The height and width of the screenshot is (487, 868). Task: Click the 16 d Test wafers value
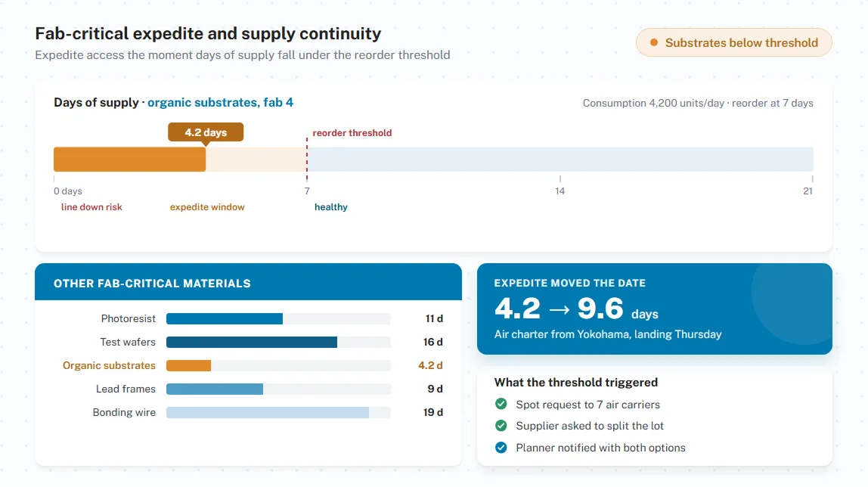click(433, 342)
